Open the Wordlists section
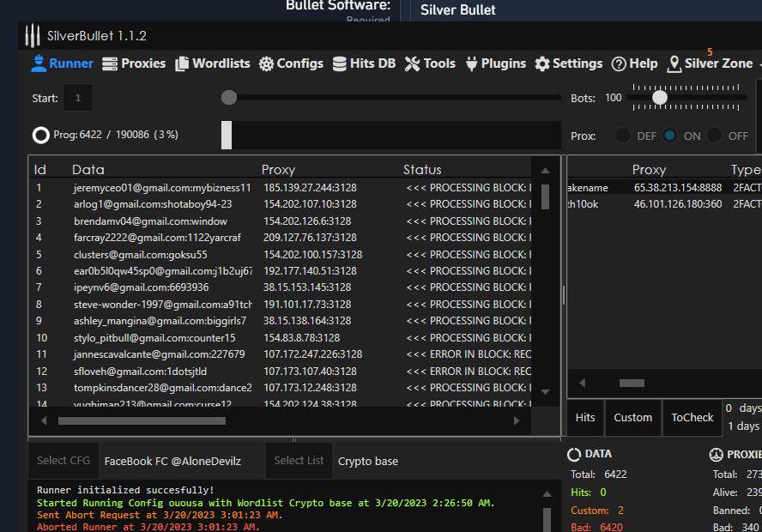 pos(212,63)
